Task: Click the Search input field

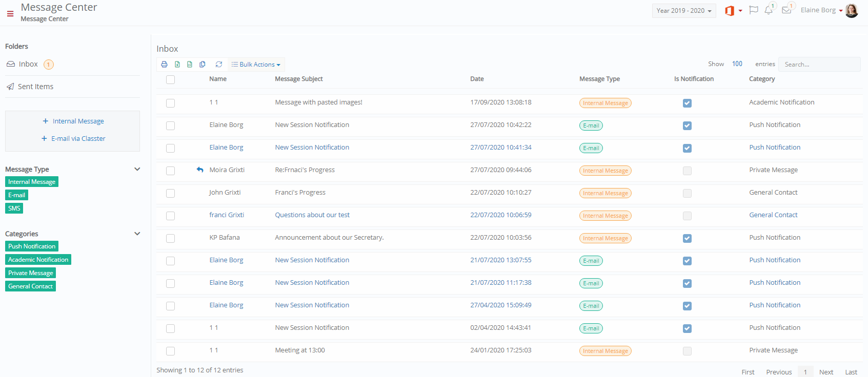Action: [x=819, y=65]
